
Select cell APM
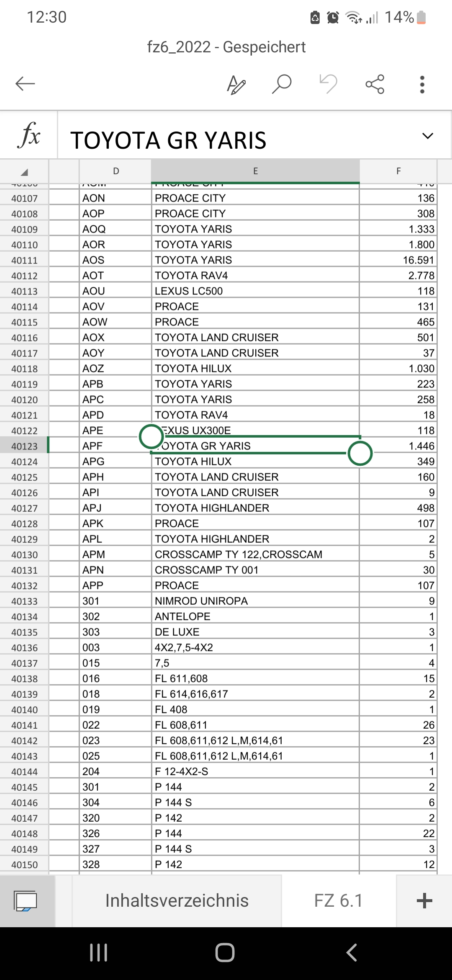[x=115, y=554]
